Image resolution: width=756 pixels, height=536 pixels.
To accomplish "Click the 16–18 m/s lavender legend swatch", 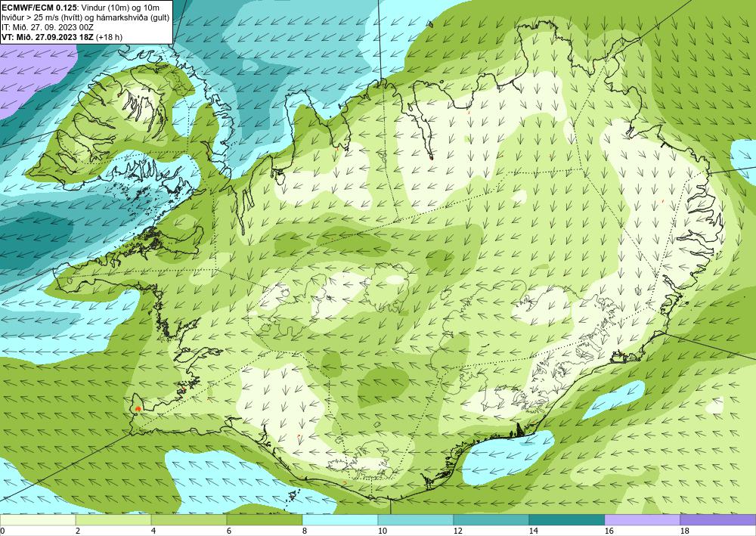I will point(642,520).
